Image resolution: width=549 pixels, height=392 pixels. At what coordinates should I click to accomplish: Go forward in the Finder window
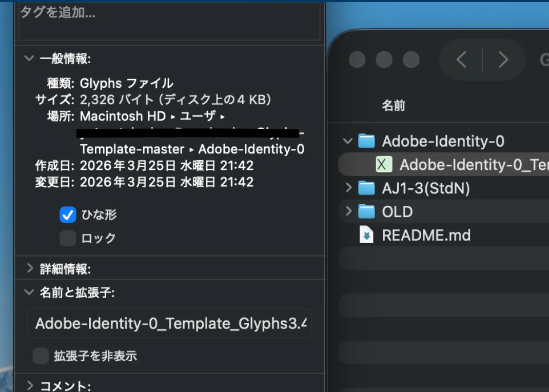pos(503,60)
